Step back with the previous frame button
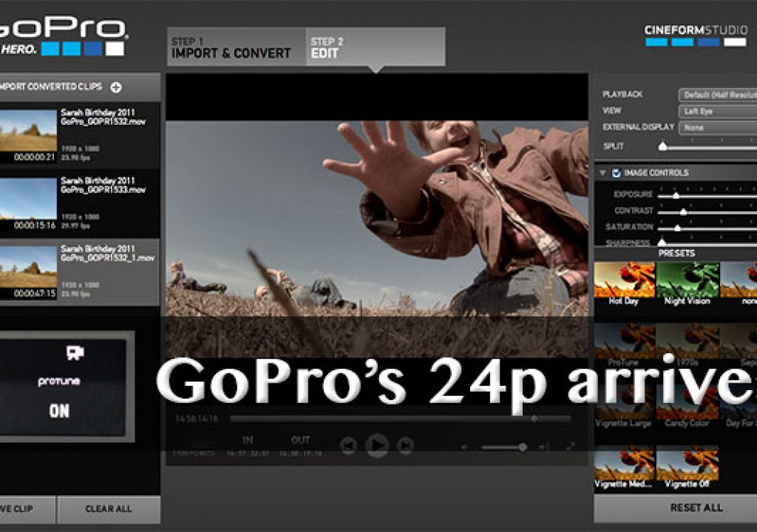 pos(348,446)
